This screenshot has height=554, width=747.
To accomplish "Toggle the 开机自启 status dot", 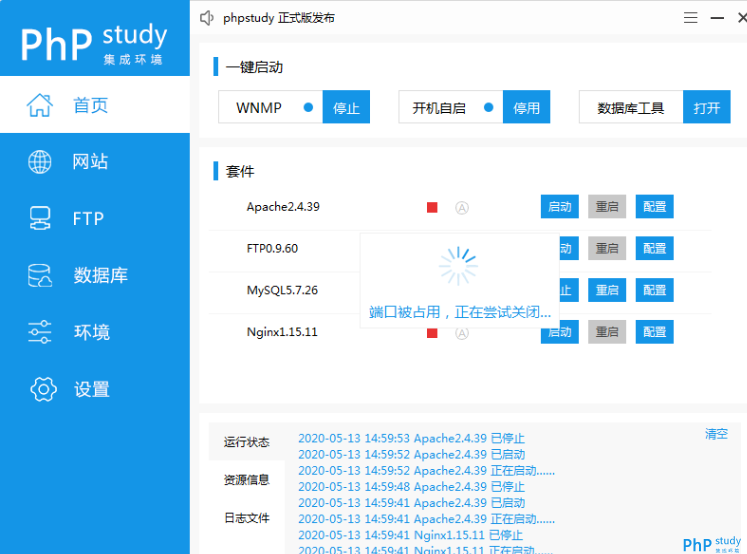I will point(488,107).
